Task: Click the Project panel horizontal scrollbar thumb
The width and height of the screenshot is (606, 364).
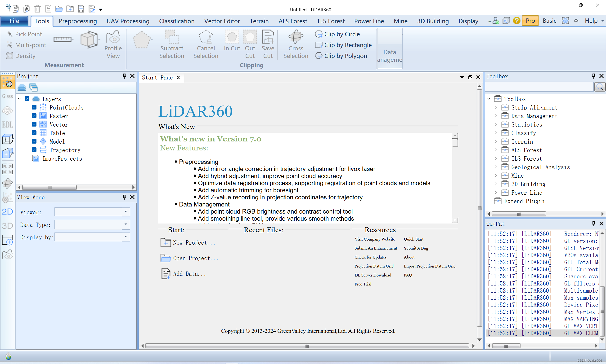Action: click(49, 187)
